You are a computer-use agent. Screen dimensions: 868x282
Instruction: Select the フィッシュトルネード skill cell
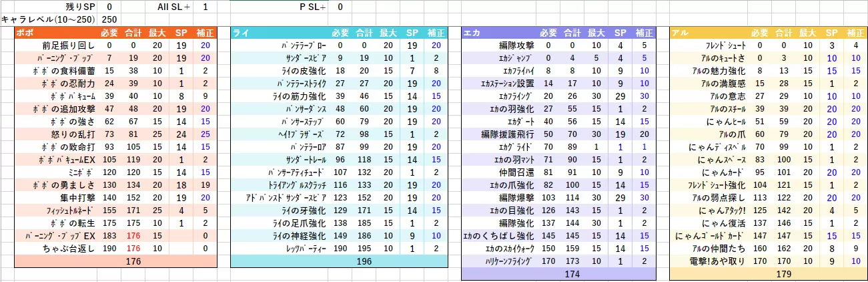click(x=56, y=210)
